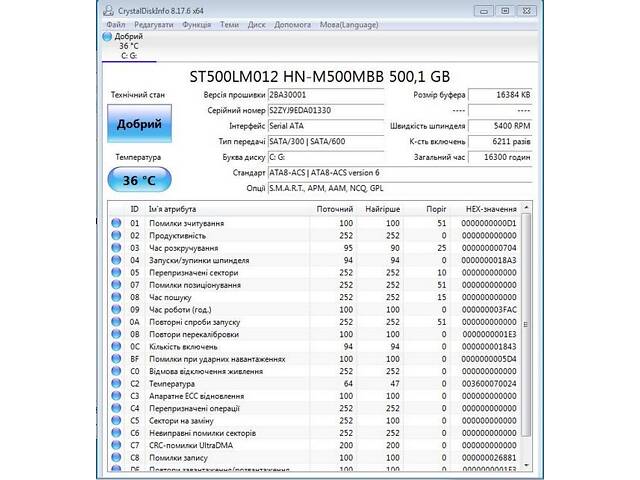Open the Файл menu

tap(116, 24)
